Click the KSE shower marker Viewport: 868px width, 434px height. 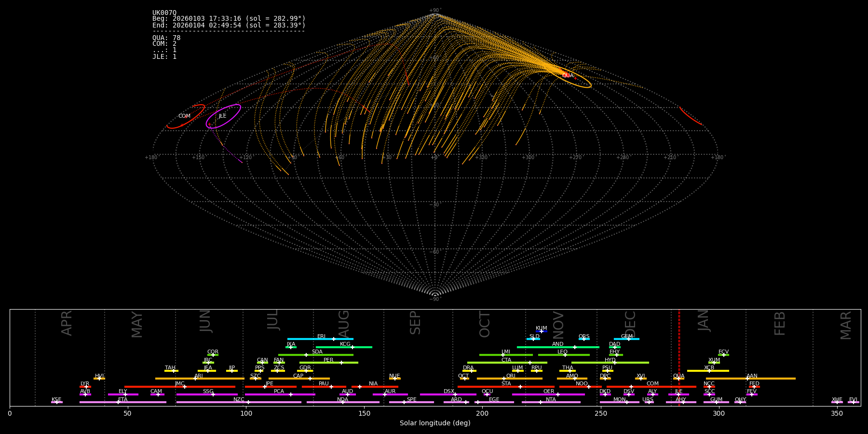tap(56, 402)
